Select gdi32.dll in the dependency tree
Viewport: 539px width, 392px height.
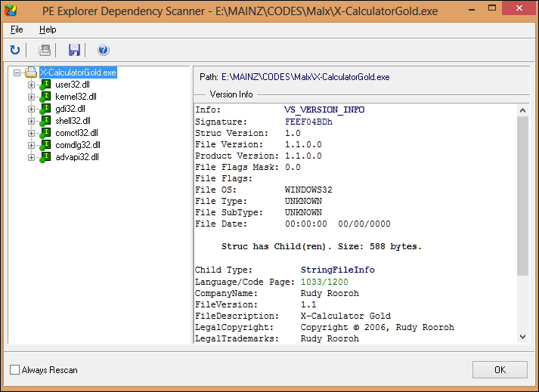tap(70, 109)
